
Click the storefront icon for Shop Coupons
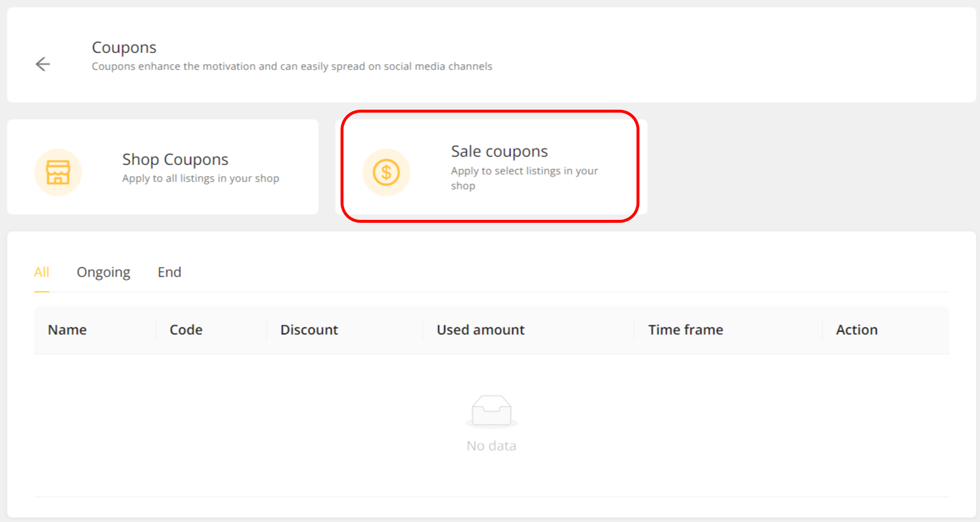coord(58,172)
